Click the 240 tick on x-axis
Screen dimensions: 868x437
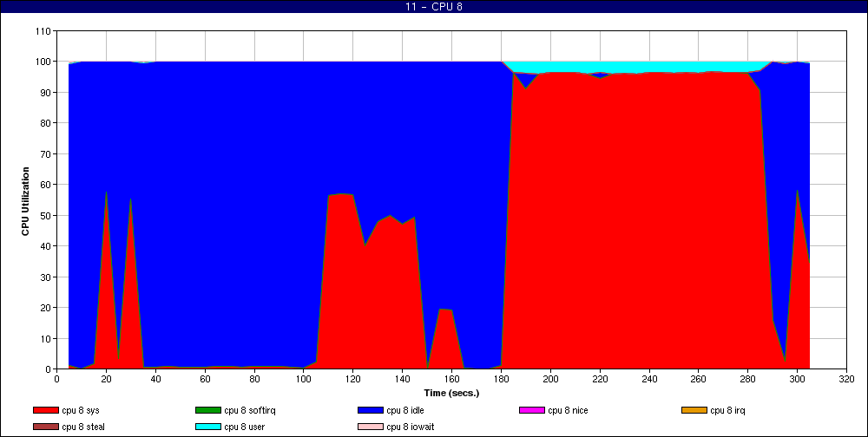[648, 379]
